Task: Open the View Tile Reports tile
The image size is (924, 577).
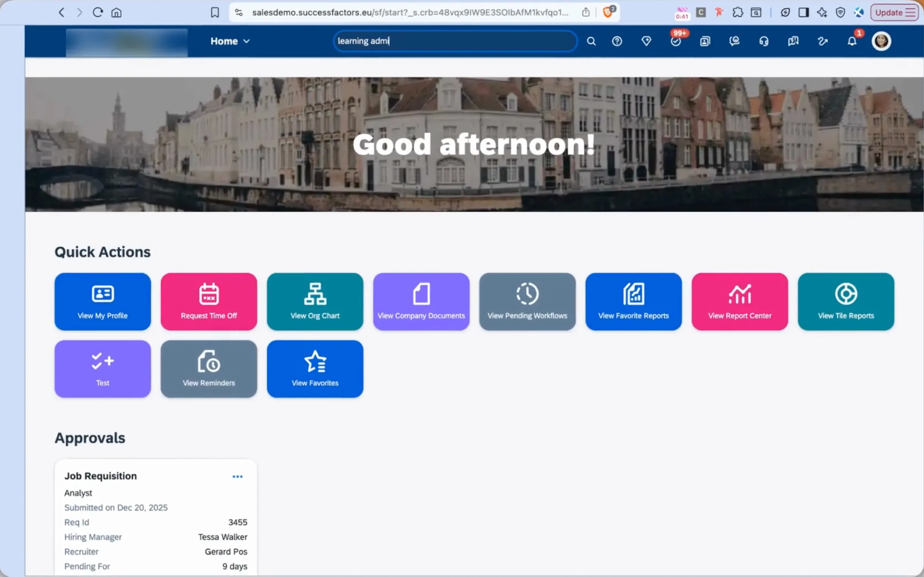Action: (x=846, y=301)
